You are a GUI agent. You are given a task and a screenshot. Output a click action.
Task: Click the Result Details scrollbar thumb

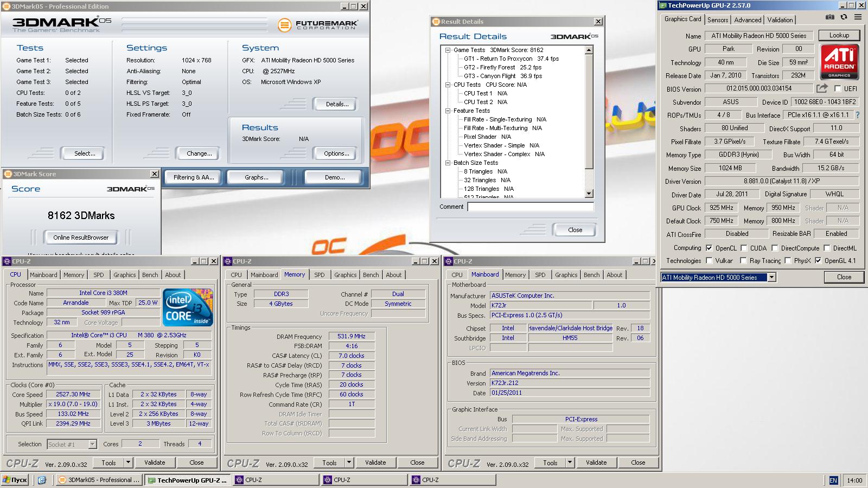[589, 112]
